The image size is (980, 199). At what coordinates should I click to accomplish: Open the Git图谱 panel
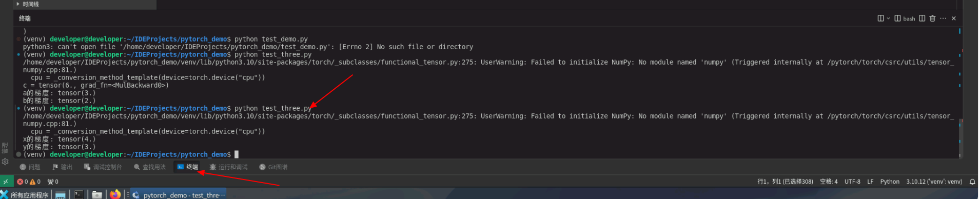(273, 167)
